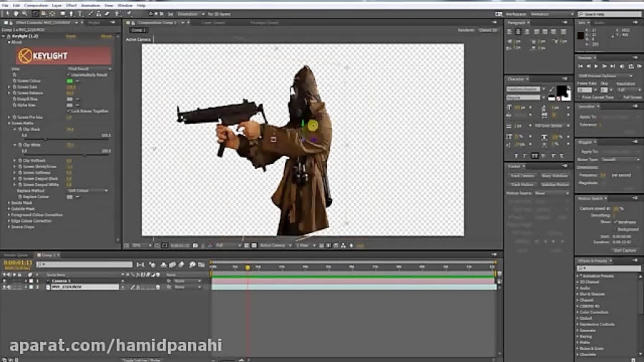Viewport: 644px width, 362px height.
Task: Click the Clip Black slider handle
Action: pos(45,140)
